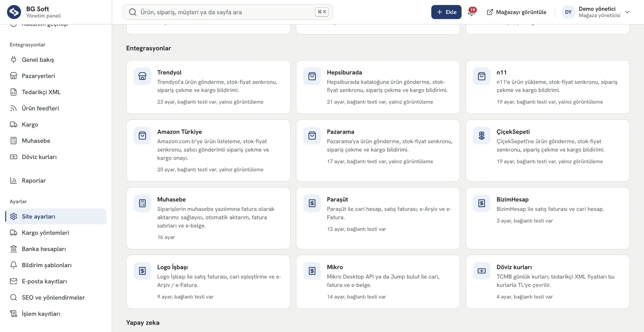This screenshot has height=332, width=644.
Task: Click the DY user avatar
Action: click(568, 12)
